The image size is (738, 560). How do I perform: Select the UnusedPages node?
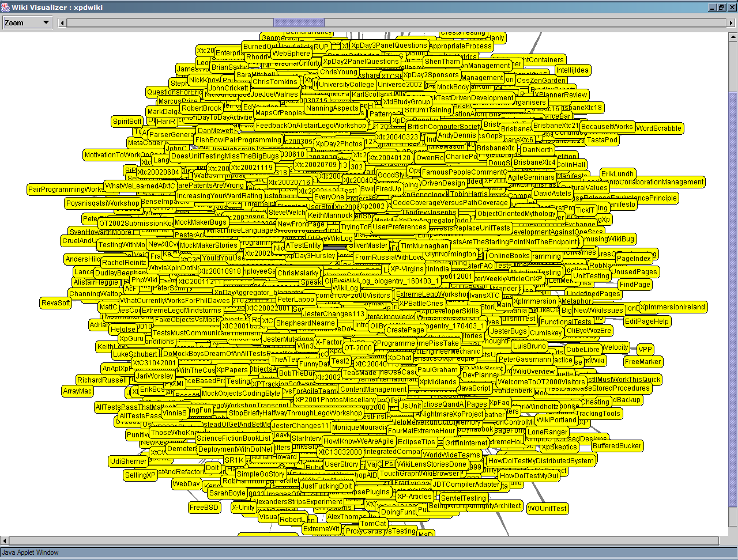[x=634, y=272]
